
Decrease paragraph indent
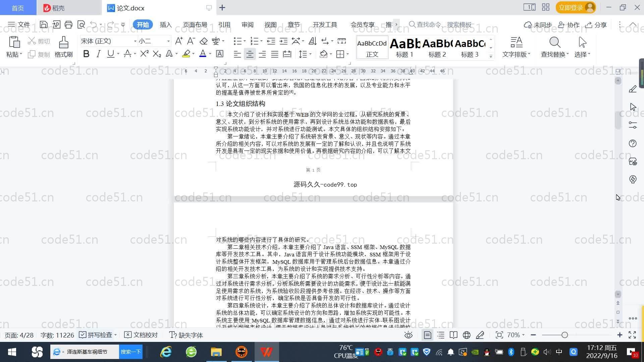271,41
